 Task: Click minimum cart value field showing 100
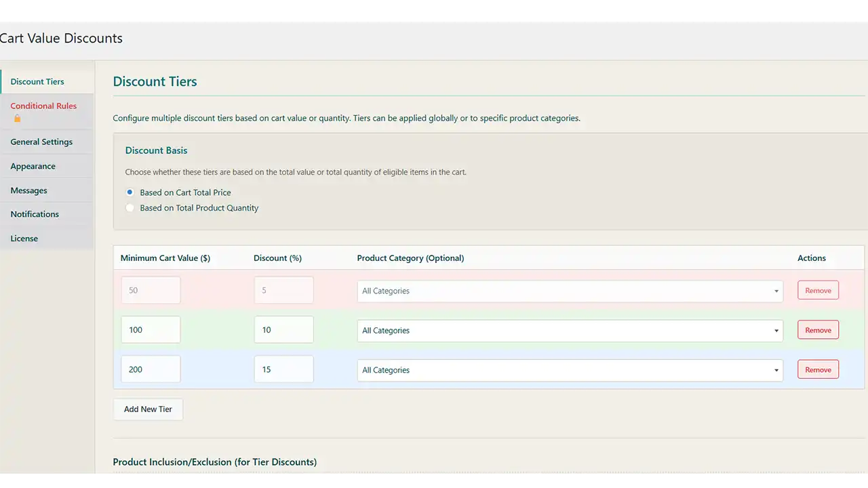point(151,330)
